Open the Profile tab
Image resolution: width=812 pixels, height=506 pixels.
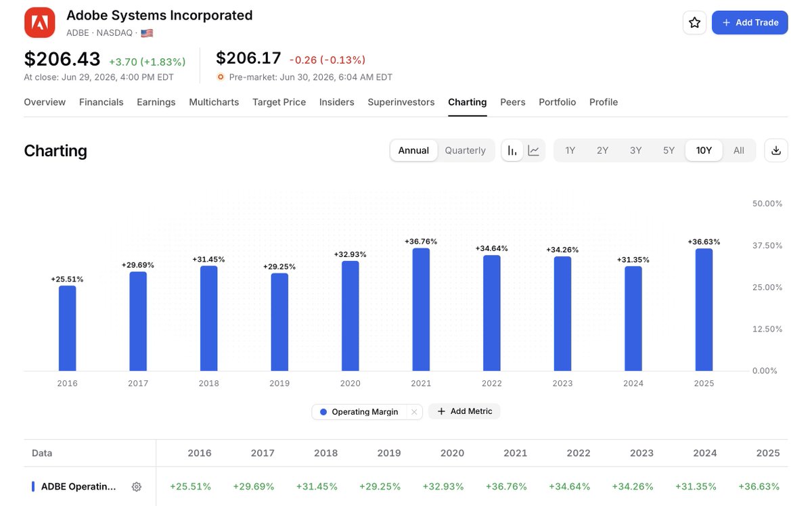[x=604, y=102]
